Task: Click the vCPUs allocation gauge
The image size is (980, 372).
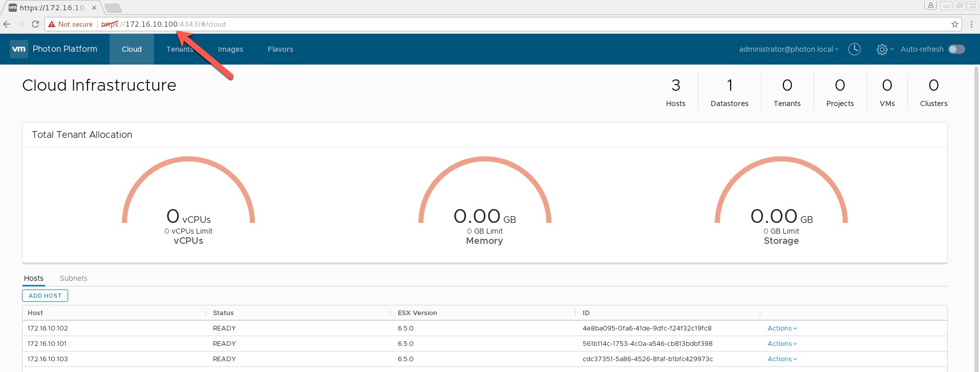Action: [188, 201]
